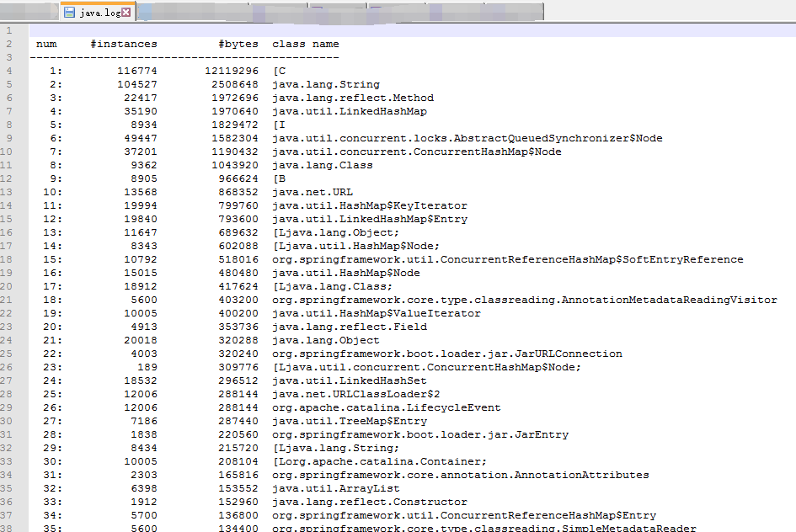Screen dimensions: 796x532
Task: Click 'java.net.URLClassLoader$2' class name
Action: 355,394
